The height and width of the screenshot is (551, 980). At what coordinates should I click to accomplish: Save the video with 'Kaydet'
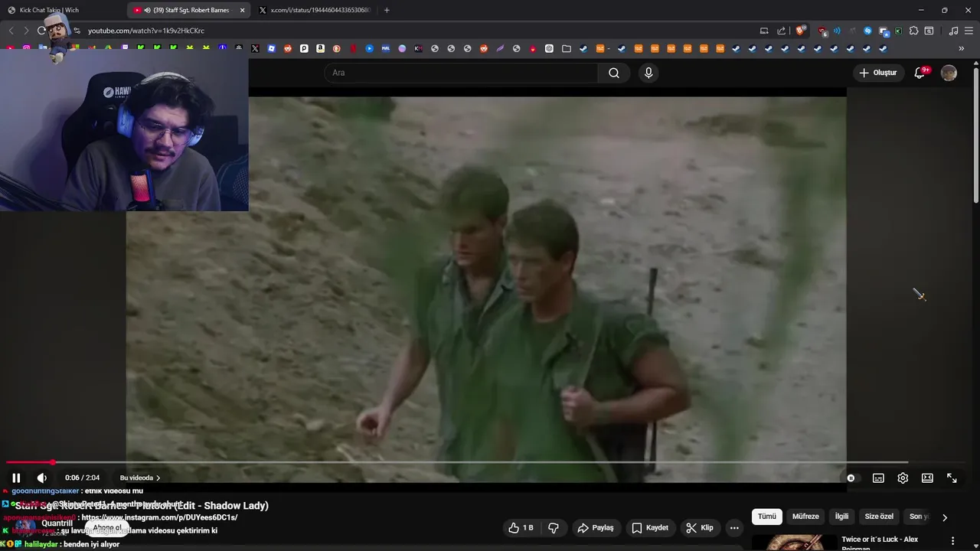click(x=650, y=527)
